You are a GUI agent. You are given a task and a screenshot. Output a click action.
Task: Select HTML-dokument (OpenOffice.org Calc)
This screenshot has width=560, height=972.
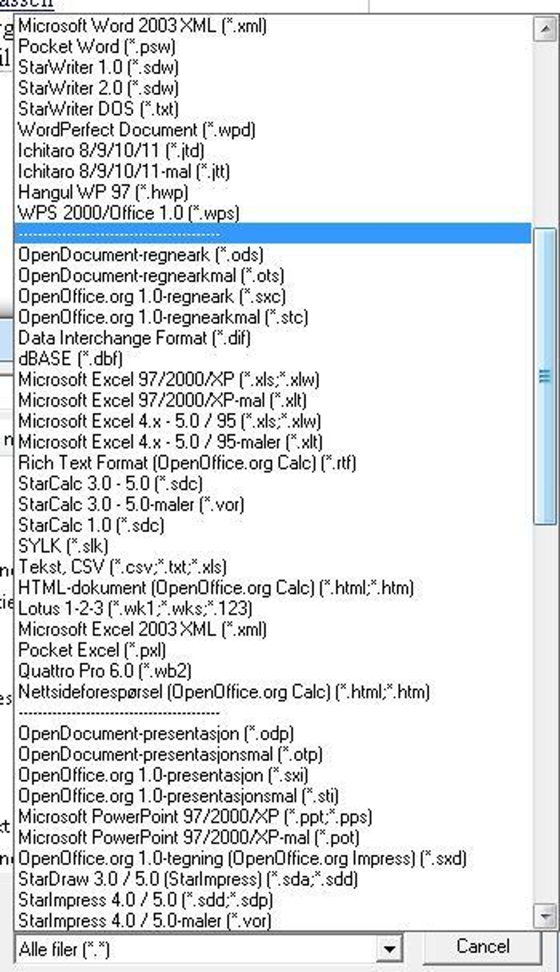273,588
